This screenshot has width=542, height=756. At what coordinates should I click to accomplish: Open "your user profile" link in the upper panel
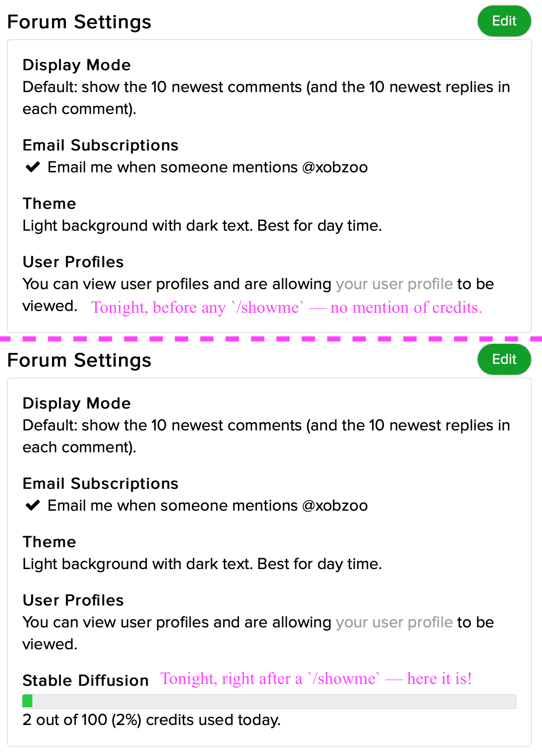[394, 284]
